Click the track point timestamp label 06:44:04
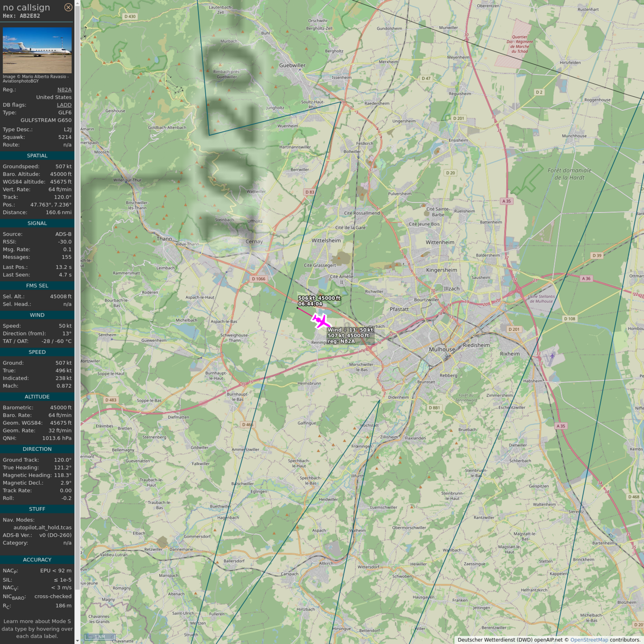 pyautogui.click(x=310, y=304)
